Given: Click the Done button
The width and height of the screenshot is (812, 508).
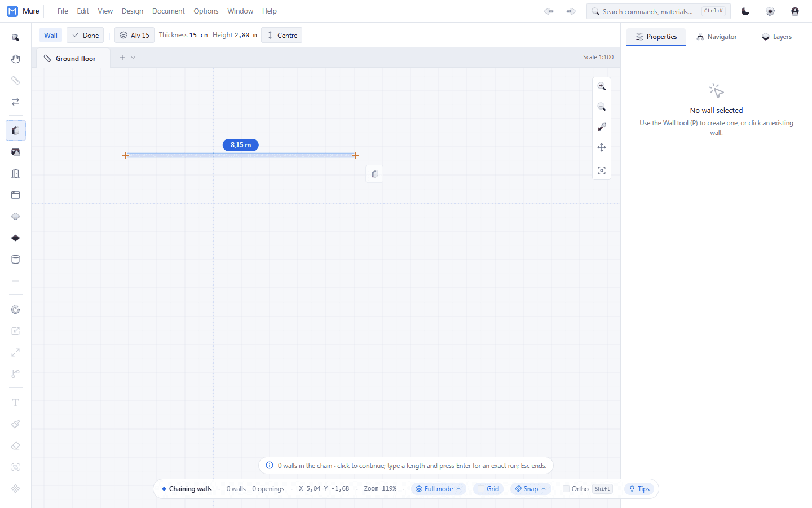Looking at the screenshot, I should coord(85,35).
